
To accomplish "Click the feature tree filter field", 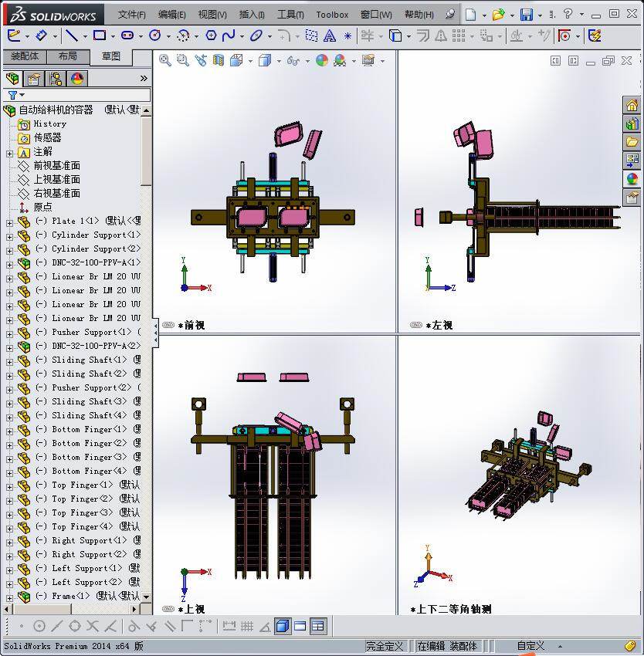I will point(76,95).
